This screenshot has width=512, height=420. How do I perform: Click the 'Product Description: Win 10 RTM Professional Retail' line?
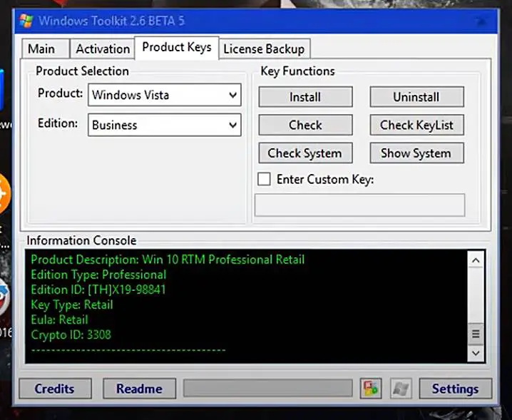(168, 260)
